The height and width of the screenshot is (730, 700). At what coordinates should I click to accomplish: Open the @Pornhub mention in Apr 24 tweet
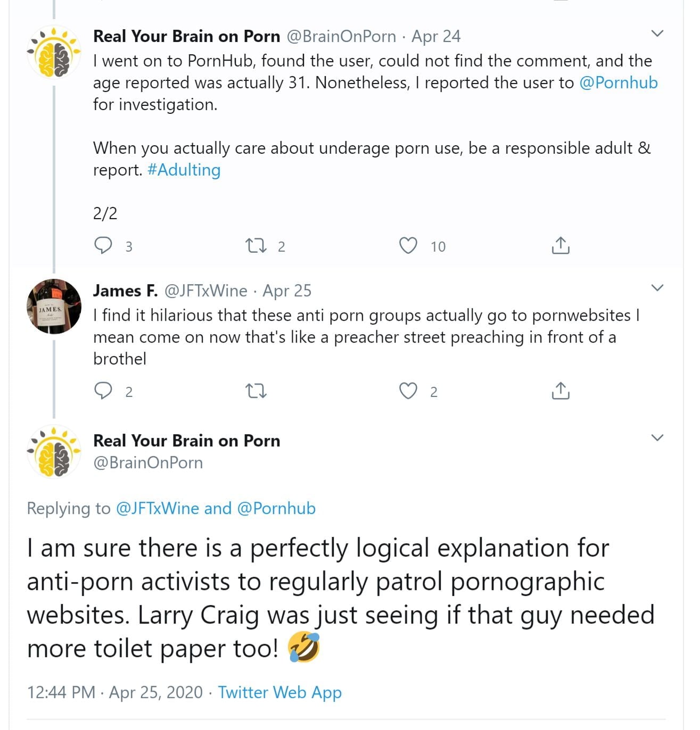tap(618, 83)
